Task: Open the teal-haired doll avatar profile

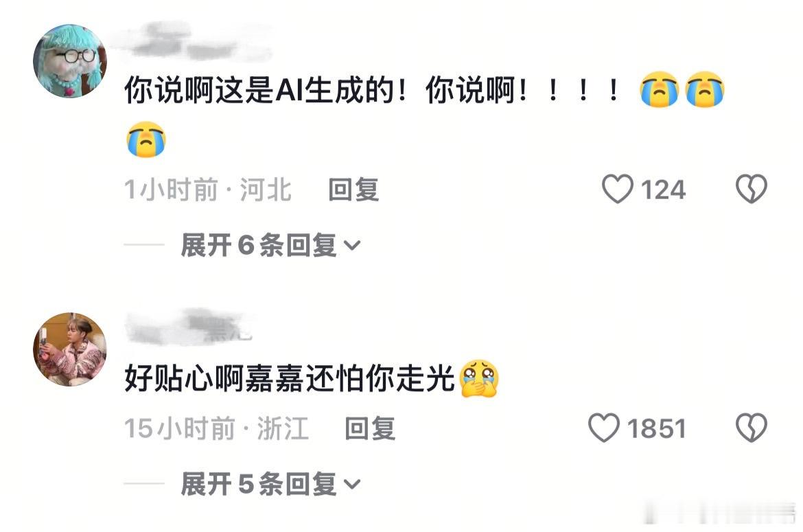Action: coord(70,60)
